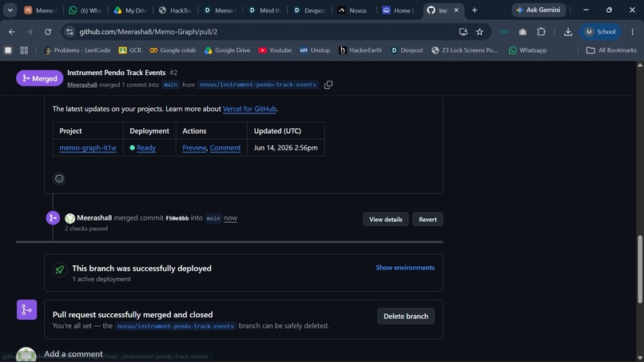Click the purple Merged status badge
The image size is (644, 362).
pyautogui.click(x=39, y=78)
